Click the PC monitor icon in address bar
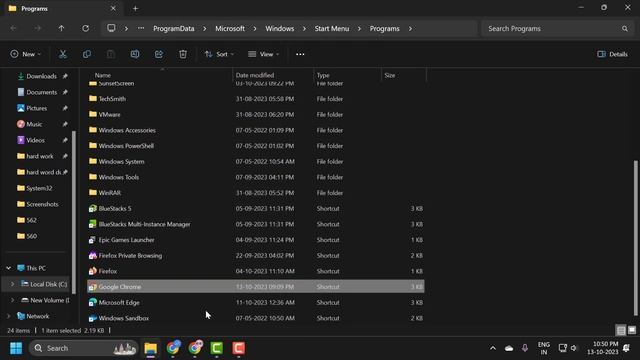The width and height of the screenshot is (640, 360). click(x=111, y=28)
